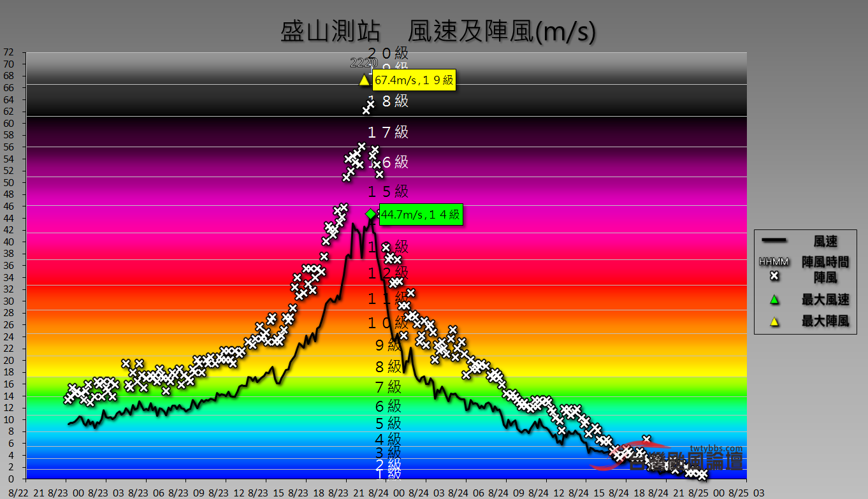Click the red X gust marker near 8/24 18
The width and height of the screenshot is (868, 499).
[x=647, y=438]
